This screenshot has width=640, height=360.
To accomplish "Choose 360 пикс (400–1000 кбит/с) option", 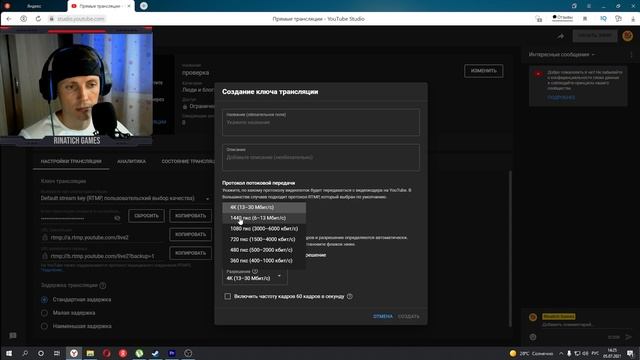I will click(x=264, y=260).
